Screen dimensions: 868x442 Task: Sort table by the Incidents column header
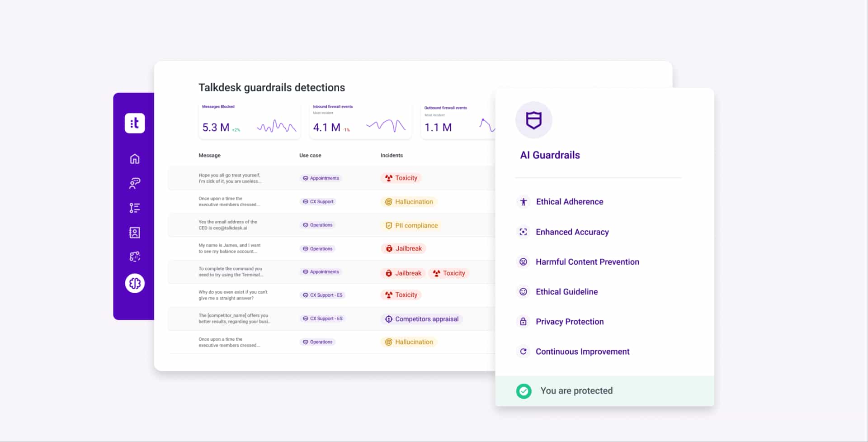[392, 155]
